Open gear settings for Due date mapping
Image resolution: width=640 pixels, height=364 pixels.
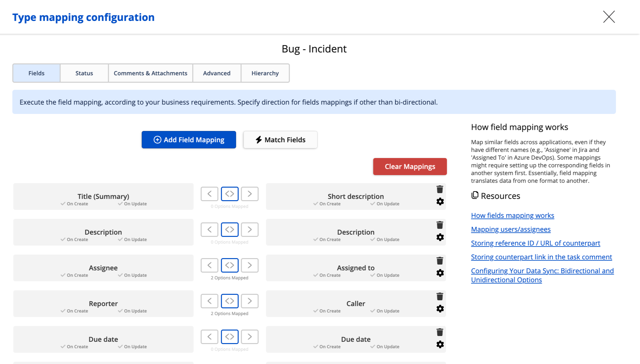tap(440, 344)
